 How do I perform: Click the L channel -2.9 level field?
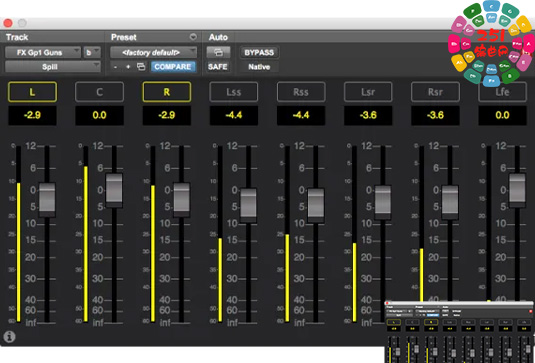(32, 115)
